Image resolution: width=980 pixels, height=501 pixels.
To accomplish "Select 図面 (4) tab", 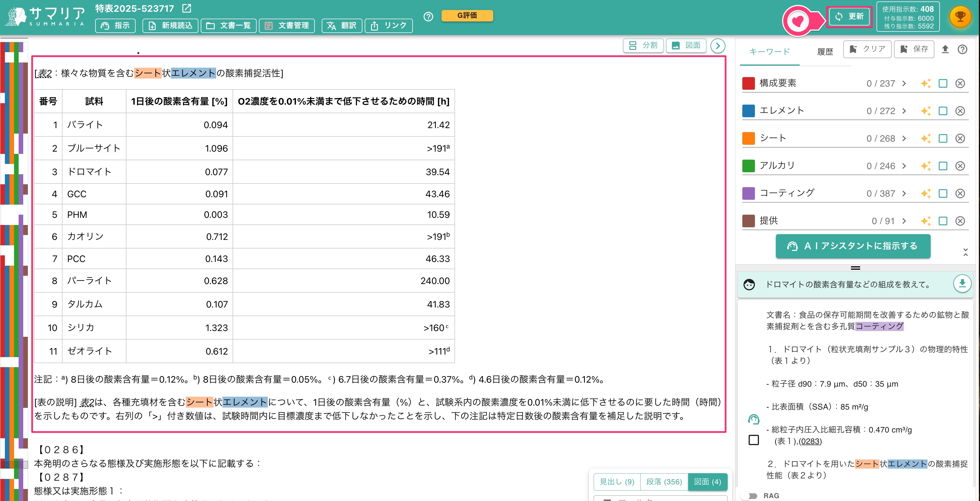I will [708, 482].
